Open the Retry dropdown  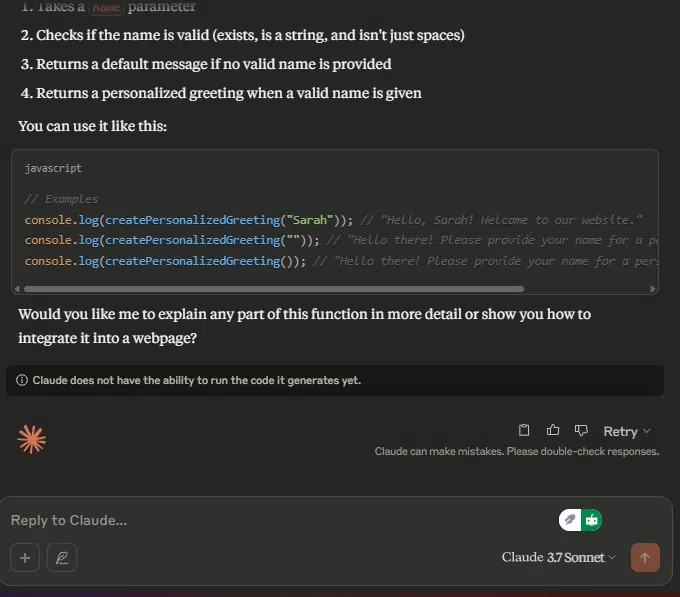pyautogui.click(x=627, y=431)
